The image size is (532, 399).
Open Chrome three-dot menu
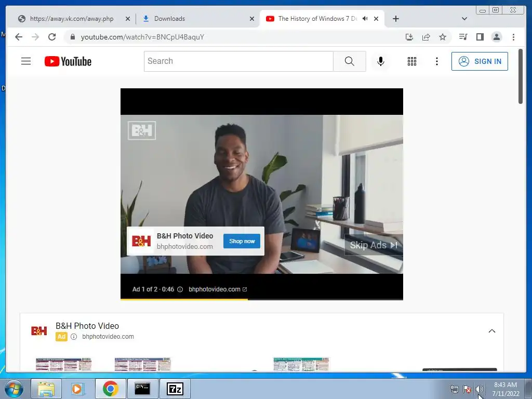[514, 37]
